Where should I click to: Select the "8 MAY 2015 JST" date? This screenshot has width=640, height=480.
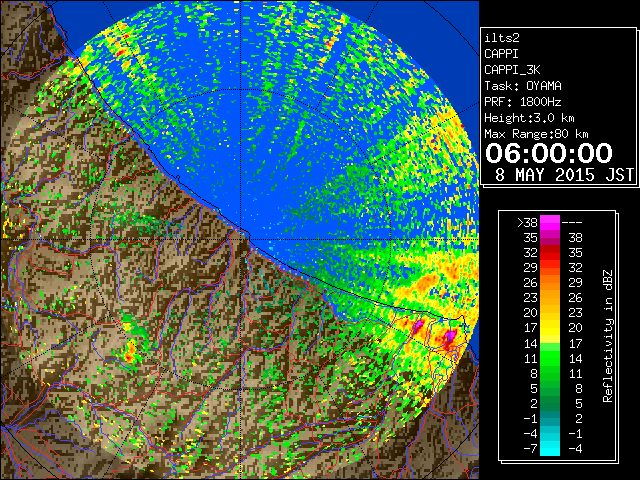click(x=564, y=175)
